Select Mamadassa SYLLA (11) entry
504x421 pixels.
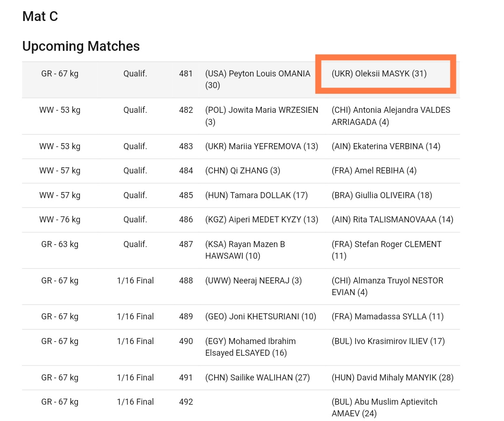point(388,317)
